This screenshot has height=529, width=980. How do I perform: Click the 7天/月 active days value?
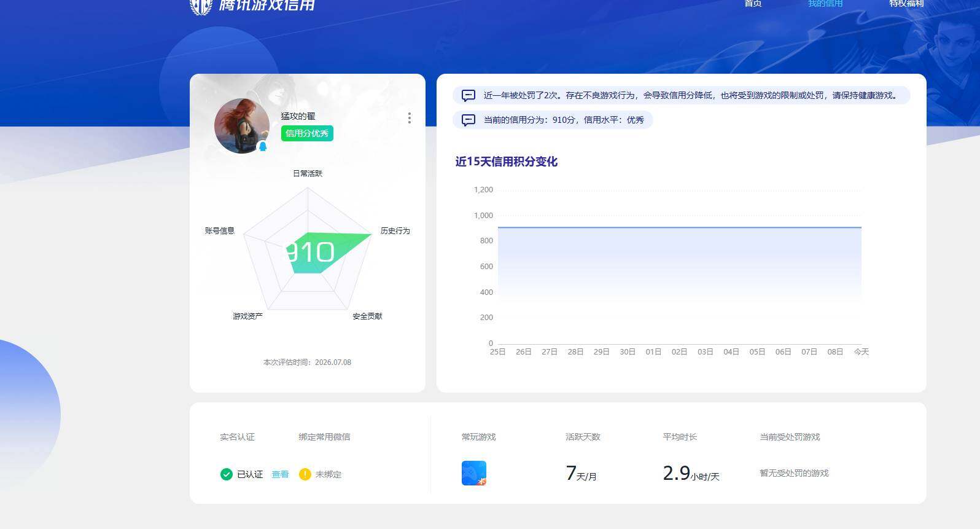coord(581,473)
